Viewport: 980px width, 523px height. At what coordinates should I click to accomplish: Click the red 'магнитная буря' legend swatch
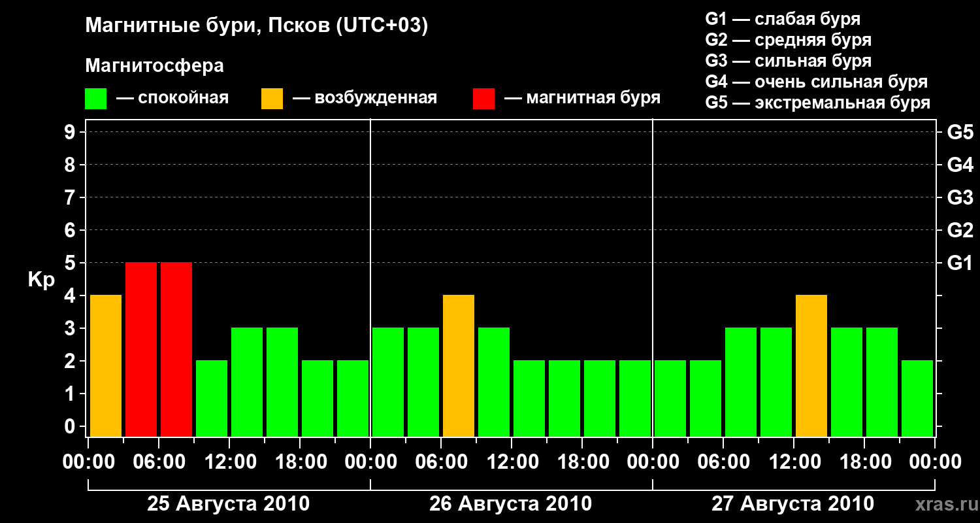coord(483,99)
